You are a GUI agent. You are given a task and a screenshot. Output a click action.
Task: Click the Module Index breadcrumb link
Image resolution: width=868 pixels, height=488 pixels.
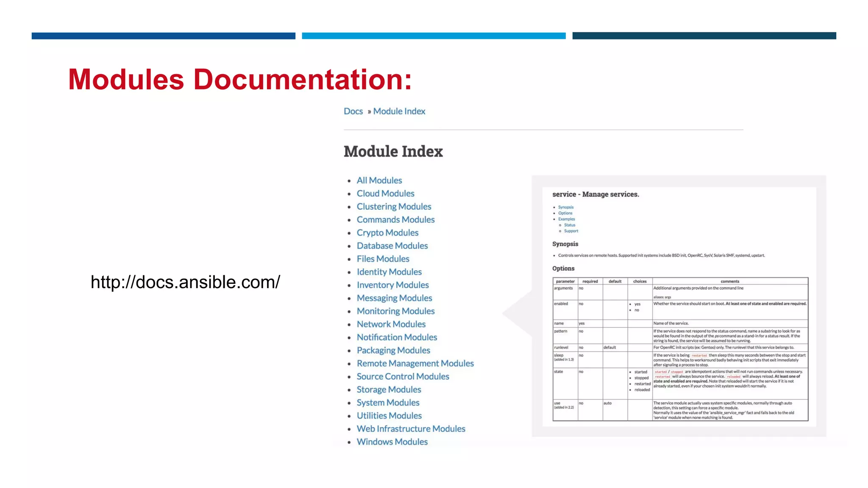tap(399, 111)
